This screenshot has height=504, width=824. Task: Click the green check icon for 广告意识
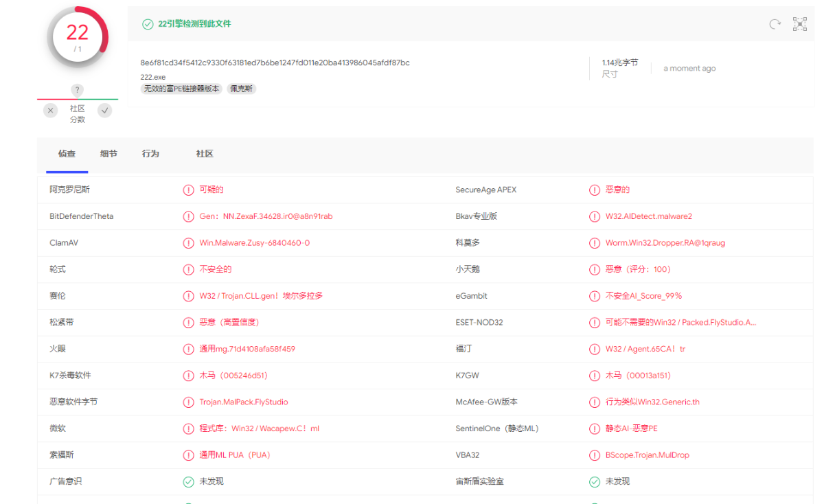[188, 482]
